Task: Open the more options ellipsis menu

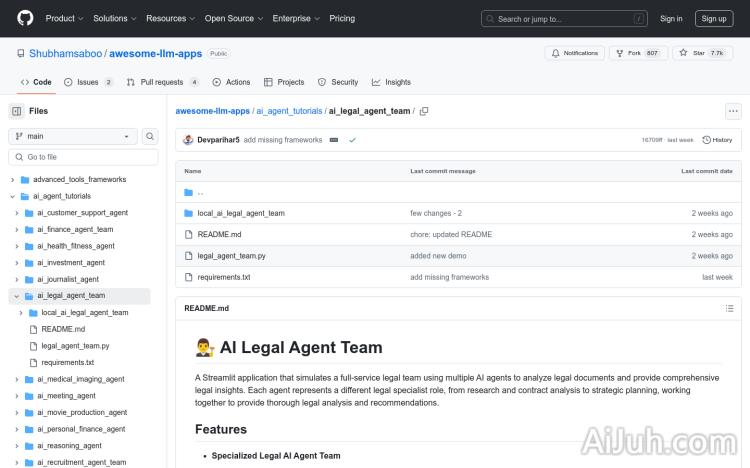Action: (x=733, y=111)
